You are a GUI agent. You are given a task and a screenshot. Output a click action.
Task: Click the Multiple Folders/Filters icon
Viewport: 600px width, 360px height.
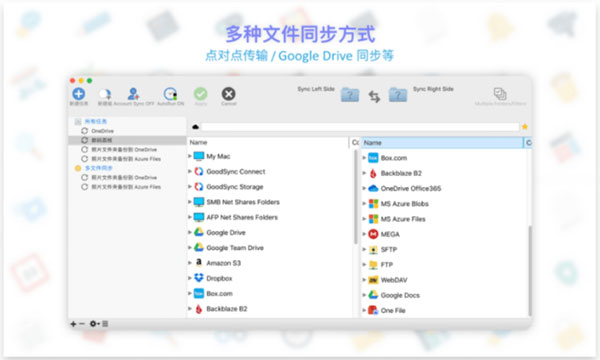pos(500,93)
